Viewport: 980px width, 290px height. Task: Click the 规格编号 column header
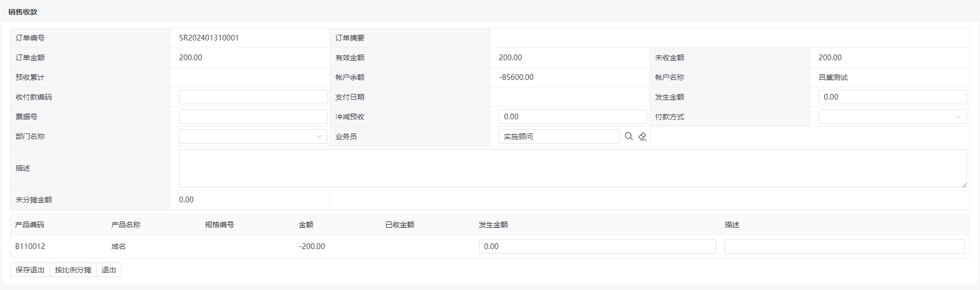coord(220,225)
